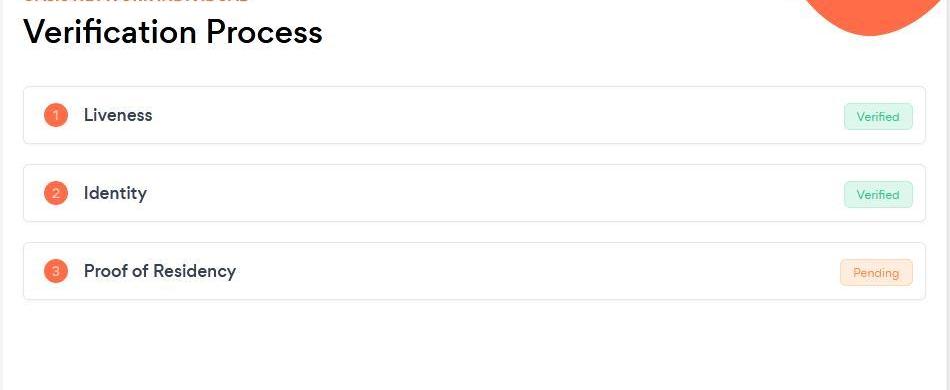950x390 pixels.
Task: Select the step 3 circle beside Proof of Residency
Action: 56,271
